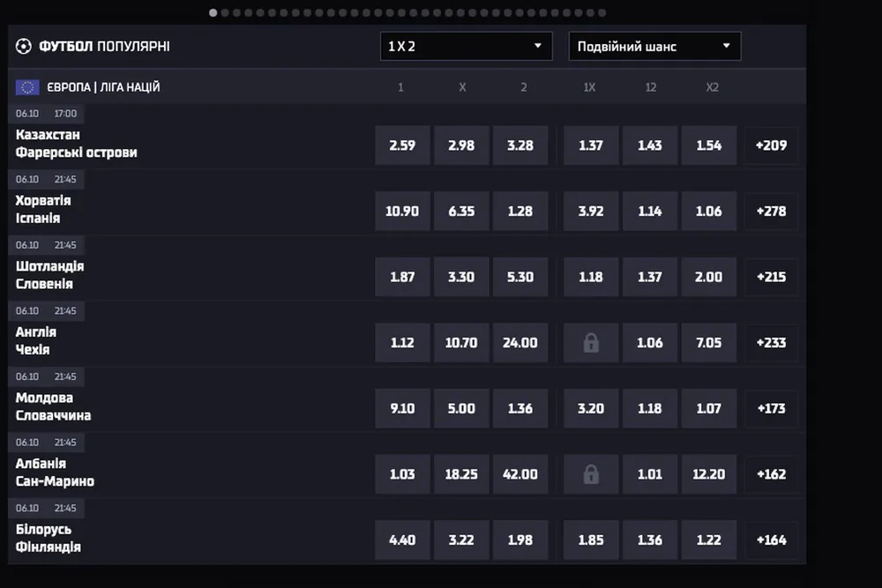Select 10.90 odds for Хорватія win
The image size is (882, 588).
pyautogui.click(x=402, y=211)
